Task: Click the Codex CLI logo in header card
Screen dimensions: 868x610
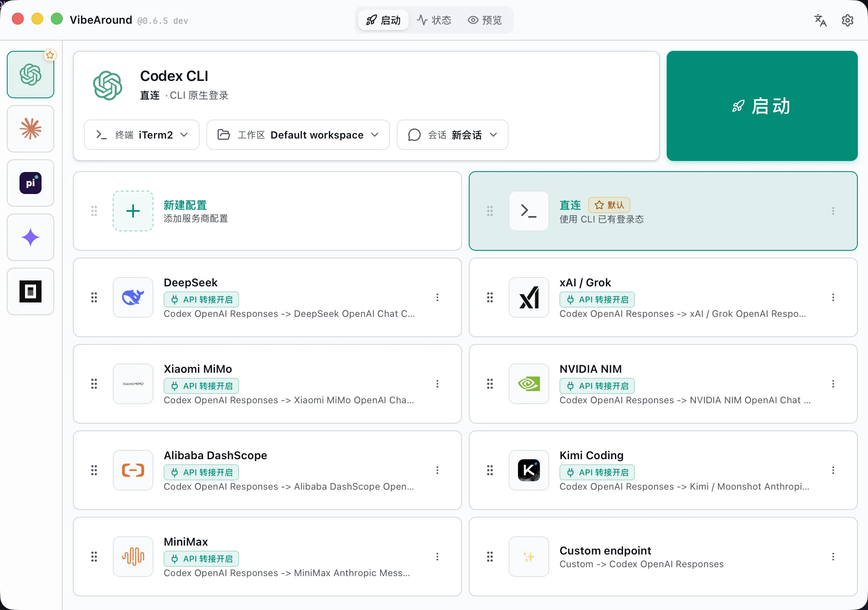Action: (x=108, y=86)
